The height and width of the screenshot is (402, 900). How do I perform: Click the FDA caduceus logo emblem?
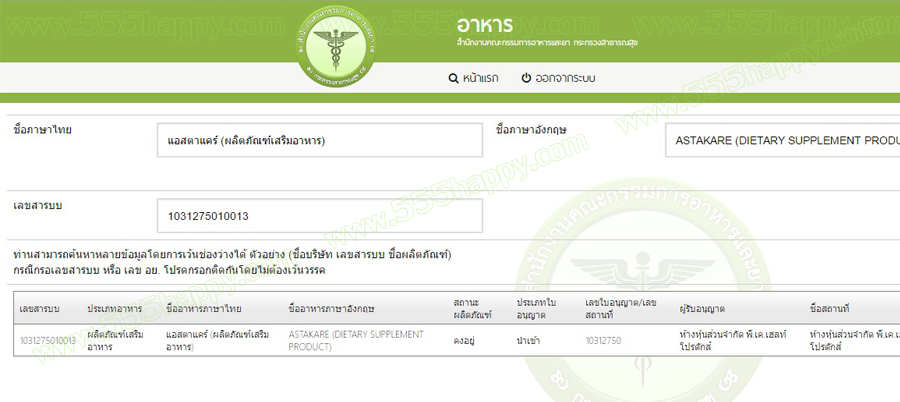[337, 46]
